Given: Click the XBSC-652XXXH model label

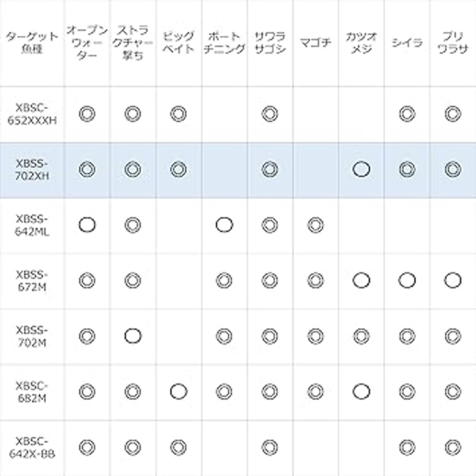Looking at the screenshot, I should [32, 114].
